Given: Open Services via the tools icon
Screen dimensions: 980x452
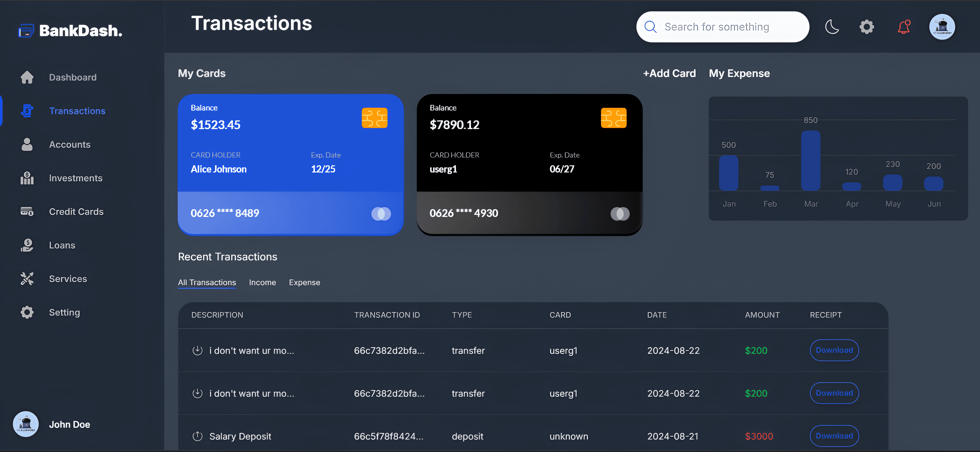Looking at the screenshot, I should click(27, 278).
